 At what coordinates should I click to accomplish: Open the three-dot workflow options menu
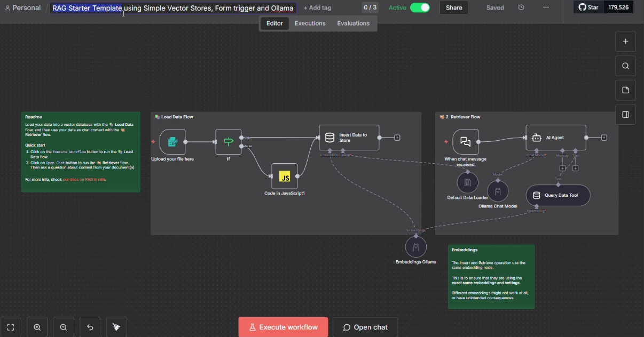coord(546,7)
